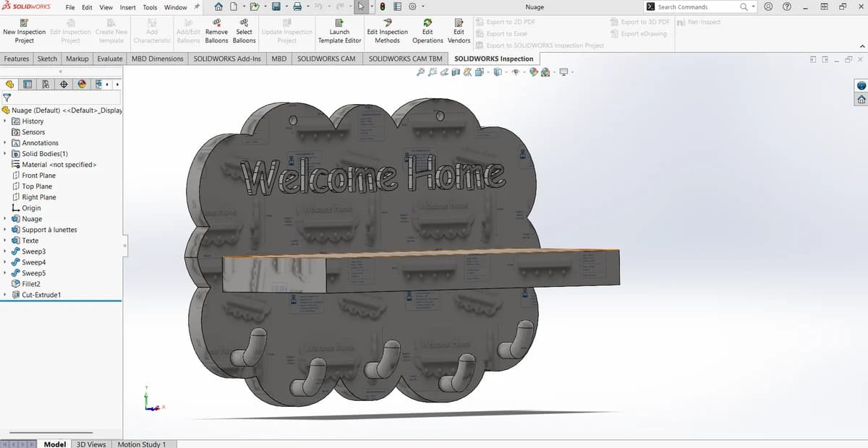Select Front Plane in the tree
The width and height of the screenshot is (868, 448).
coord(38,176)
